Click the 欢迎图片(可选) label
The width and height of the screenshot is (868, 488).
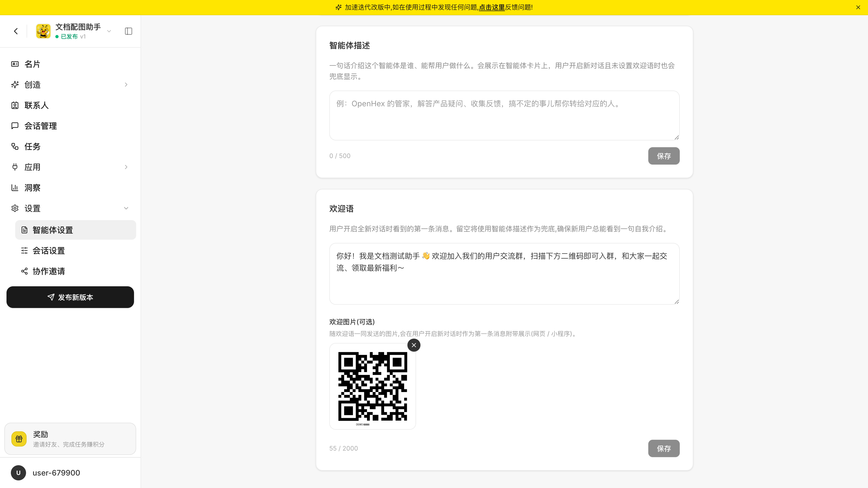pos(352,322)
